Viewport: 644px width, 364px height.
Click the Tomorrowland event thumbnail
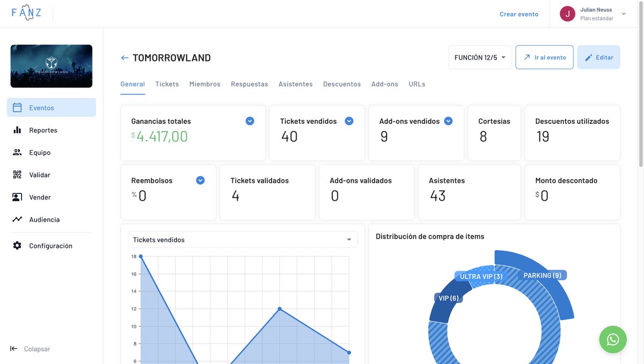(x=51, y=66)
